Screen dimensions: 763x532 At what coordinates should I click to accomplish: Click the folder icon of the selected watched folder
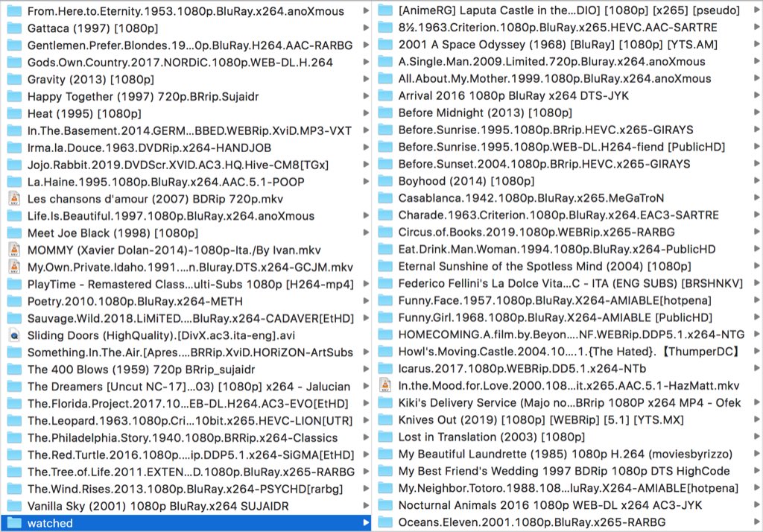tap(15, 523)
